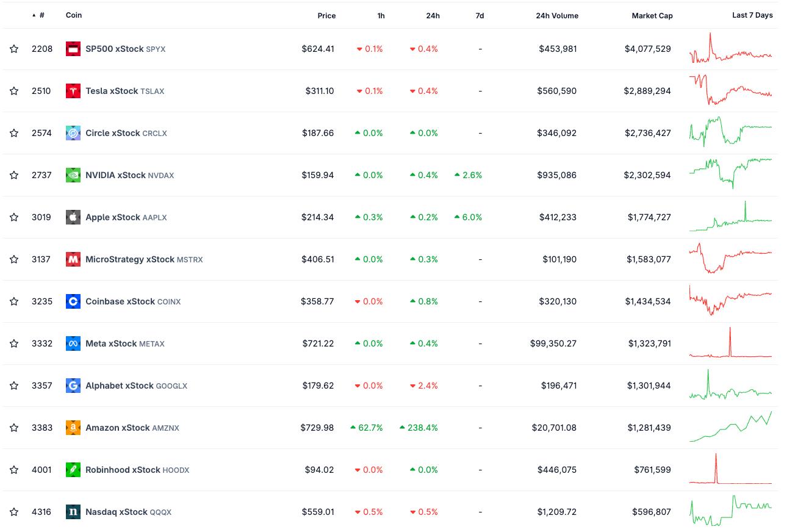
Task: Click the Amazon xStock coin logo
Action: [x=73, y=428]
